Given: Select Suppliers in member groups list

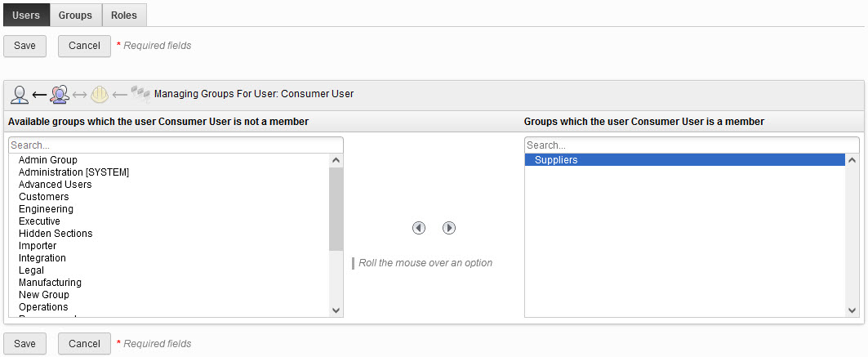Looking at the screenshot, I should (x=685, y=160).
